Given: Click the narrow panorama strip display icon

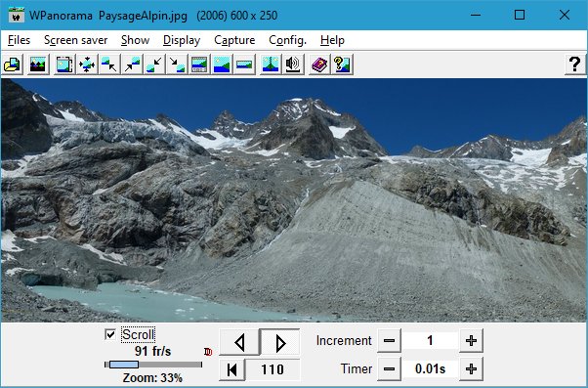Looking at the screenshot, I should point(244,65).
